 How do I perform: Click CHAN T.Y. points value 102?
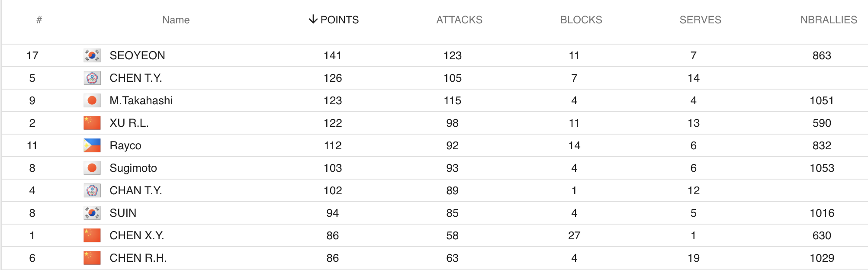pyautogui.click(x=333, y=190)
